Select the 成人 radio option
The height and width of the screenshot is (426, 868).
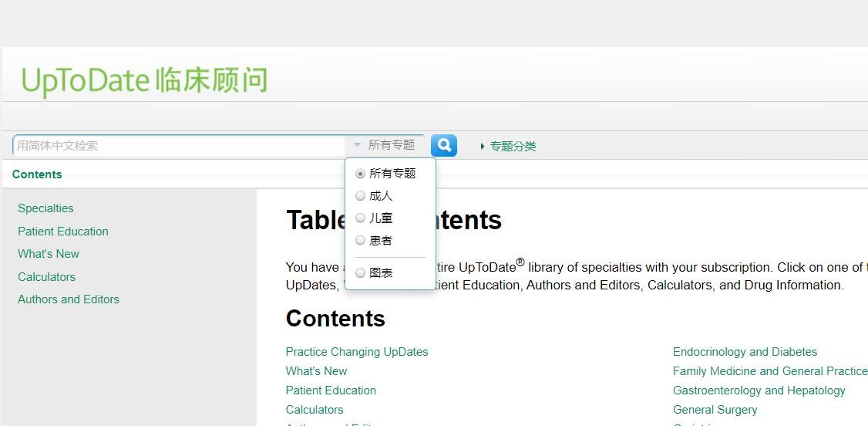point(360,195)
